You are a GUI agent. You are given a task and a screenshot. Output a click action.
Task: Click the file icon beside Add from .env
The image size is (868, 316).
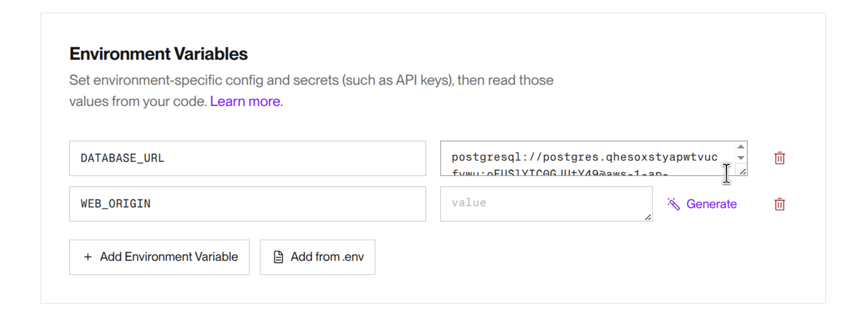click(278, 257)
